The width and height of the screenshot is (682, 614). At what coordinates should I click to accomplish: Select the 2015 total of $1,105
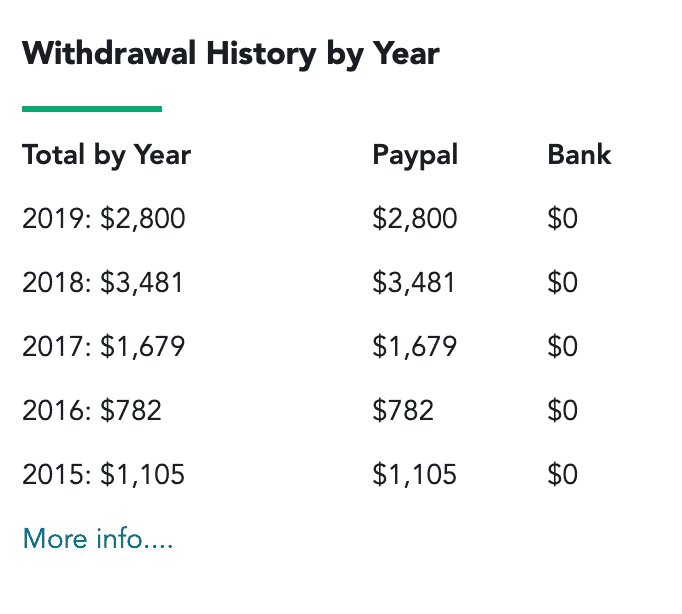[104, 474]
